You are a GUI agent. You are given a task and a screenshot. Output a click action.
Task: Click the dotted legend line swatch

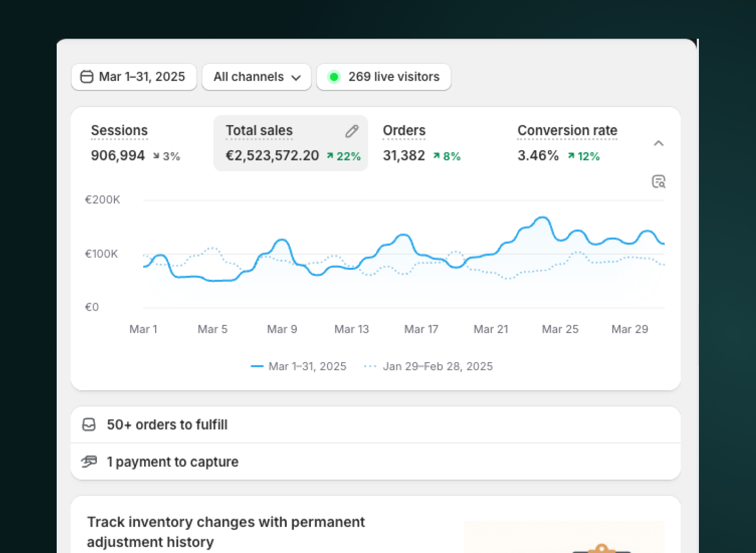click(x=370, y=366)
